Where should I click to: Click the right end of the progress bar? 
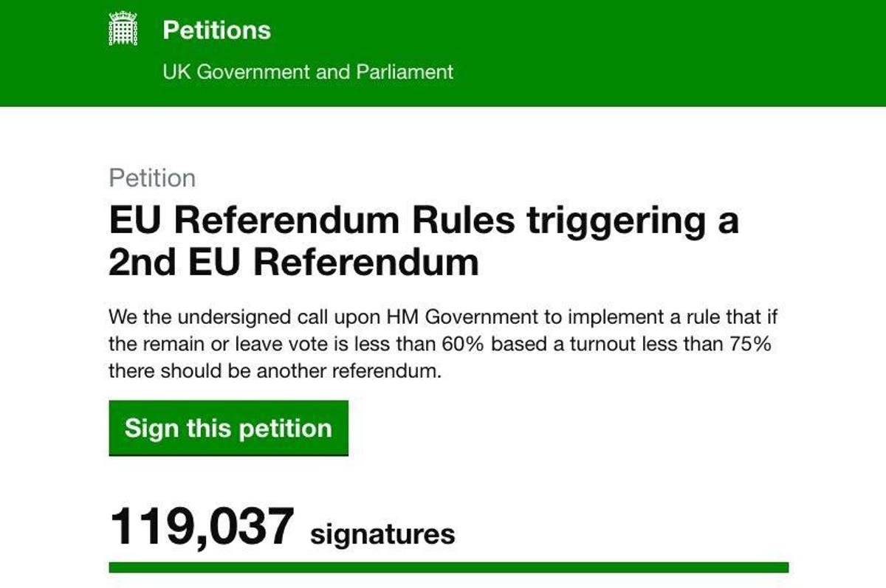pos(783,567)
